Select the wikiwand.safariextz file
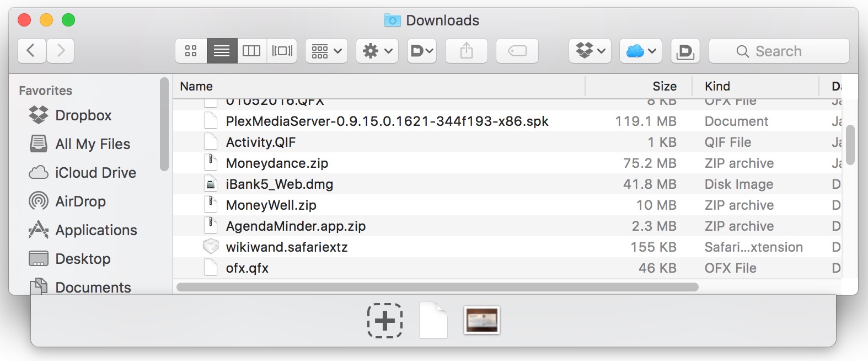The height and width of the screenshot is (361, 868). click(x=507, y=247)
